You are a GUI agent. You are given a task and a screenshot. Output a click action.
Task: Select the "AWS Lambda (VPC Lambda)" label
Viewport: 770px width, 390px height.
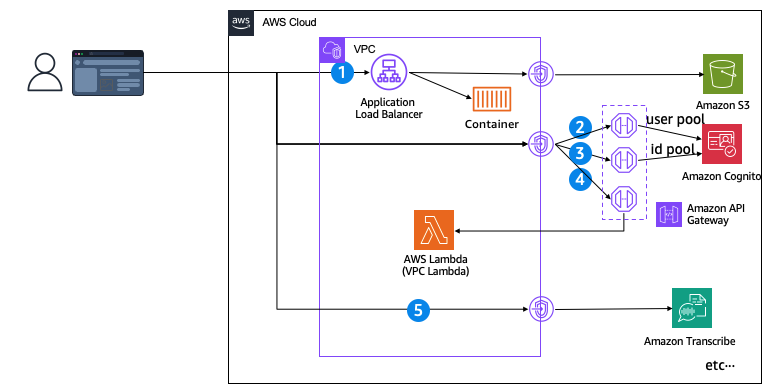[436, 265]
